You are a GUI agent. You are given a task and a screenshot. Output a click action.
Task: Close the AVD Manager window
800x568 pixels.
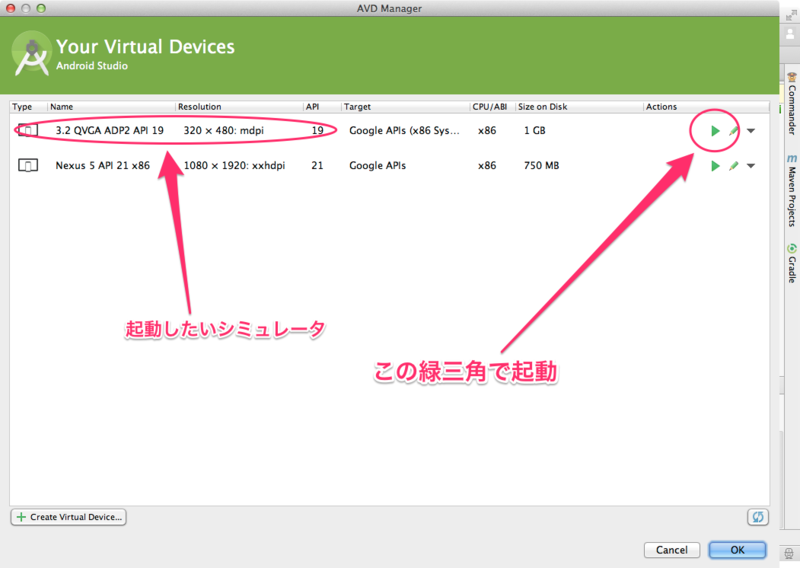point(10,8)
